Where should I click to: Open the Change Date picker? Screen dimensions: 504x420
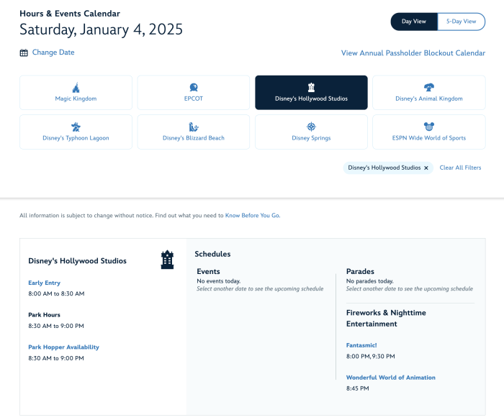pyautogui.click(x=53, y=52)
